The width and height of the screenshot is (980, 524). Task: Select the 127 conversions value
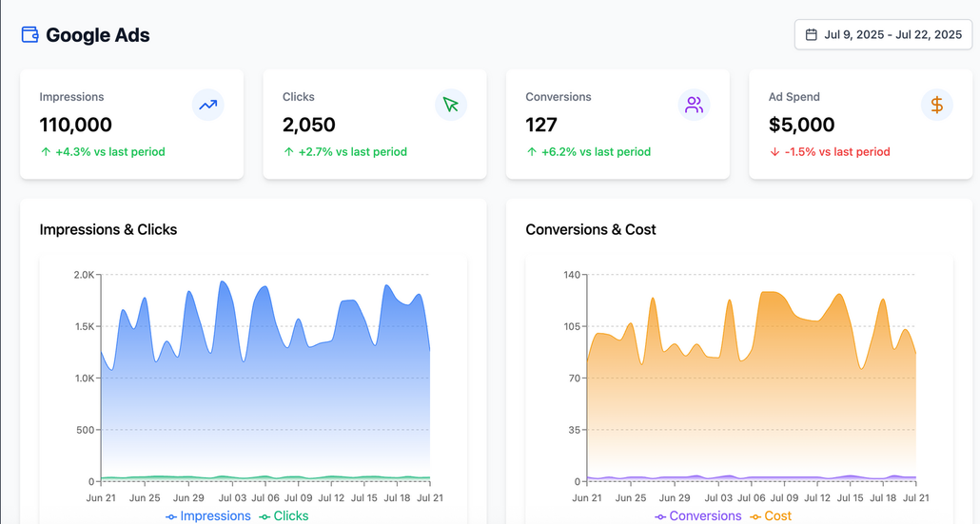click(541, 125)
